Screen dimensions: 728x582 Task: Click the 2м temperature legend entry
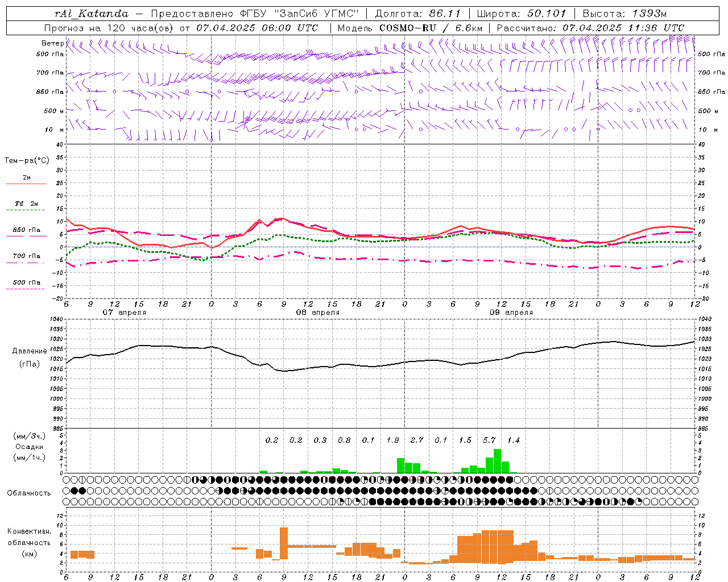pyautogui.click(x=27, y=178)
